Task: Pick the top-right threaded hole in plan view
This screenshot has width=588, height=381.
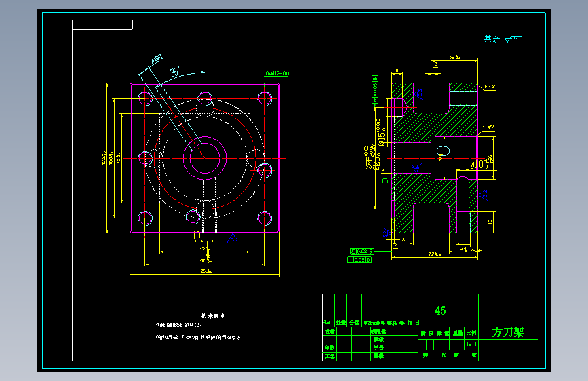Action: [x=264, y=98]
